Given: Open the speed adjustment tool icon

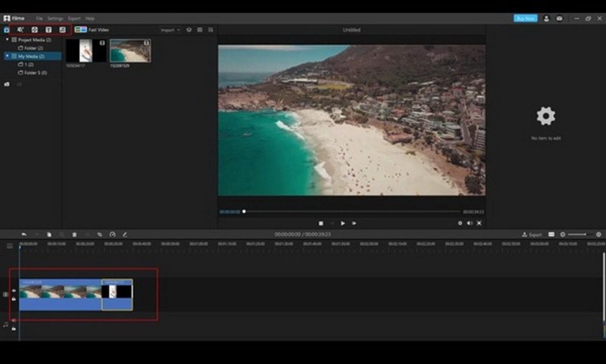Looking at the screenshot, I should click(112, 235).
